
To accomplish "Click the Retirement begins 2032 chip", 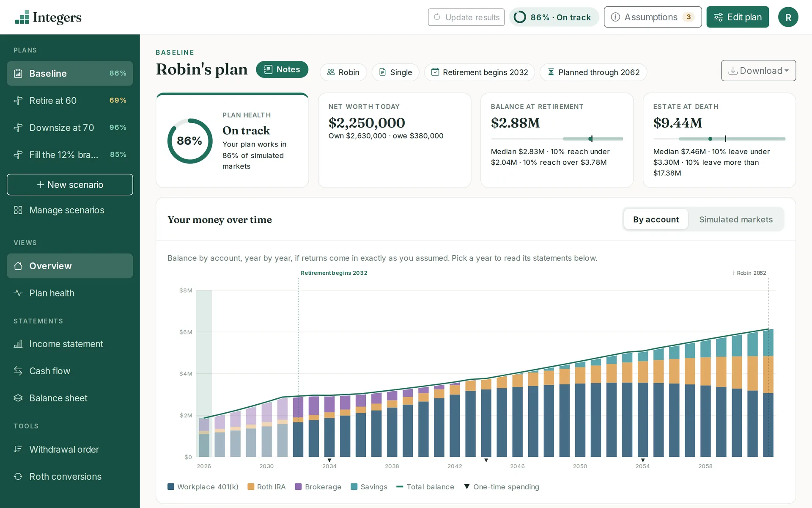I will click(x=480, y=72).
